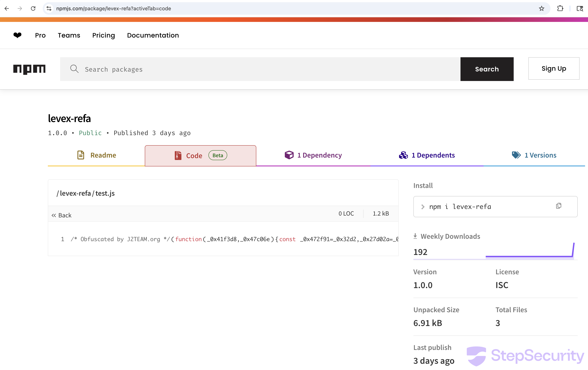This screenshot has height=370, width=588.
Task: Click the Sign Up button
Action: (x=554, y=68)
